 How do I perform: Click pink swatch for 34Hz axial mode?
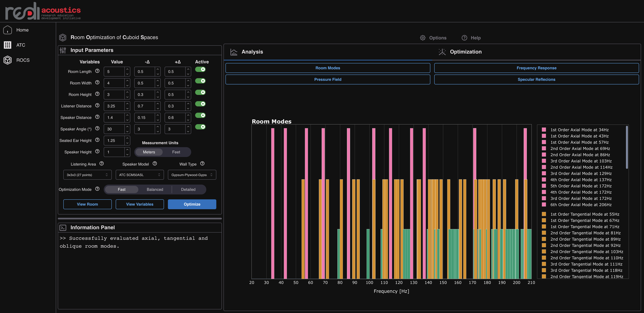pyautogui.click(x=544, y=130)
